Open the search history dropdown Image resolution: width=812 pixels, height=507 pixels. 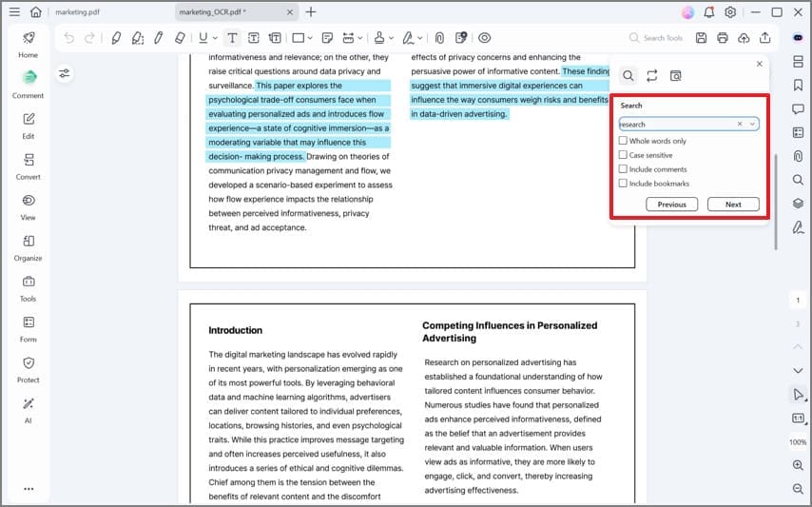click(752, 124)
